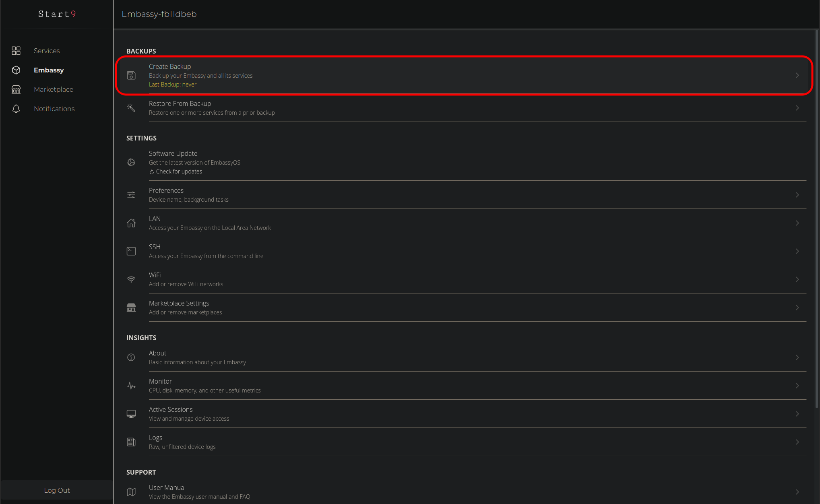Click the Restore From Backup wand icon
The image size is (820, 504).
(x=131, y=107)
